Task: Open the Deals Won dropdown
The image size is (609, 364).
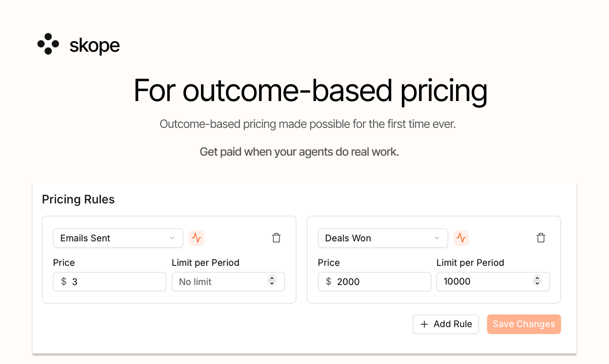Action: 383,238
